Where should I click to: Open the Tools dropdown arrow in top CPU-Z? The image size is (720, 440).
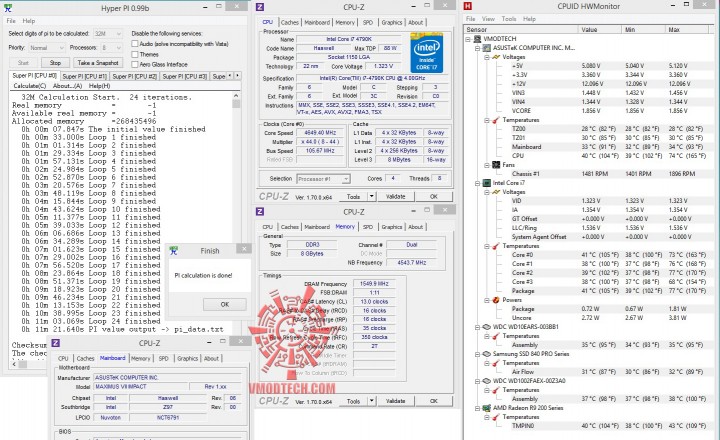pyautogui.click(x=371, y=197)
